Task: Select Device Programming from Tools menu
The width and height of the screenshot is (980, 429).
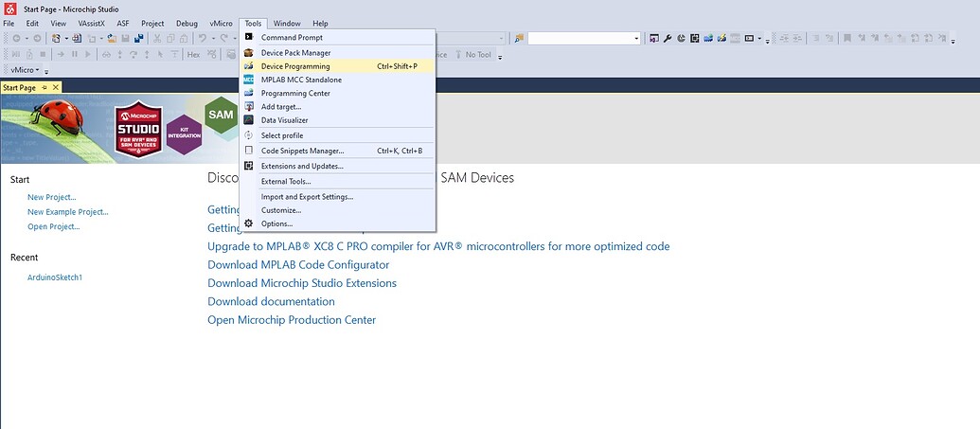Action: tap(295, 66)
